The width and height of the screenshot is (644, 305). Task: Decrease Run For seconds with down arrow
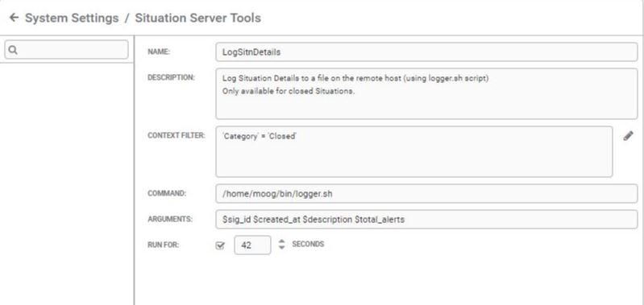281,248
